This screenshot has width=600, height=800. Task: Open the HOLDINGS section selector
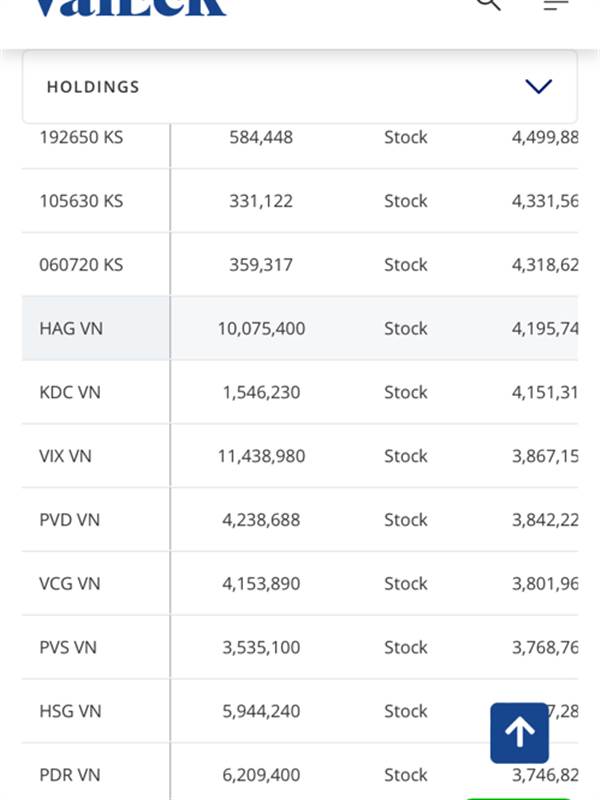300,87
